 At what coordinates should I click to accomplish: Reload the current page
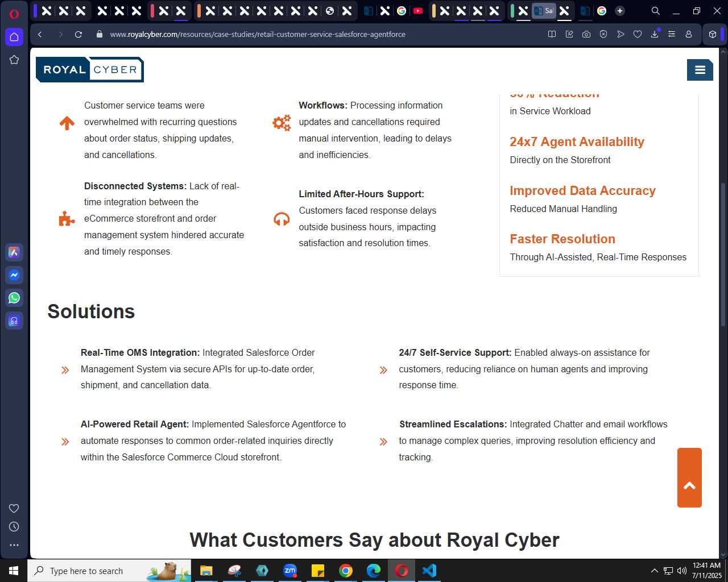[x=78, y=34]
